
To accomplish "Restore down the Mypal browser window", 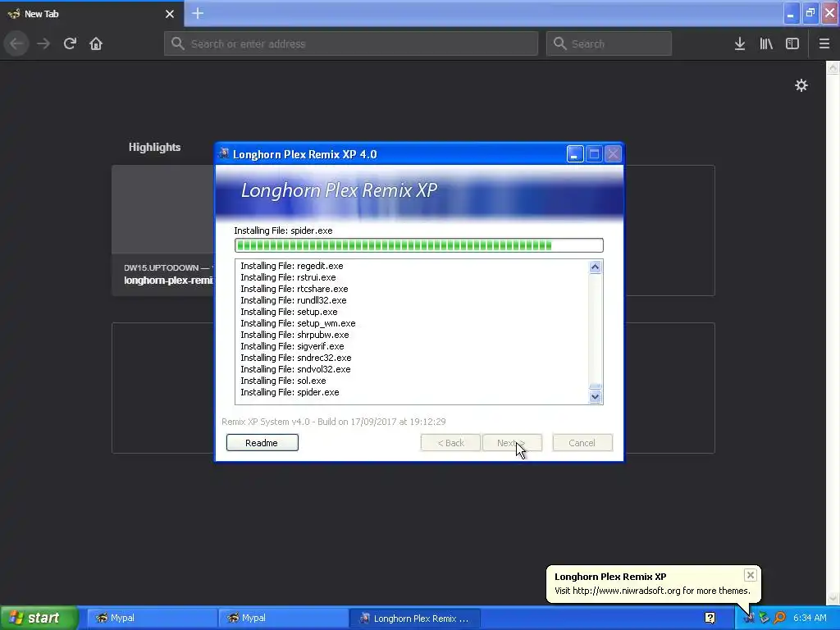I will (x=810, y=13).
